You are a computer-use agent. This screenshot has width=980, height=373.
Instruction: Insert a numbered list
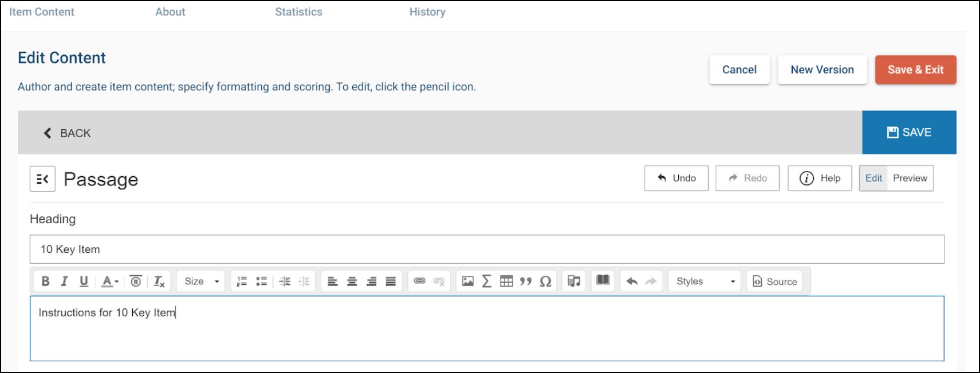click(242, 281)
